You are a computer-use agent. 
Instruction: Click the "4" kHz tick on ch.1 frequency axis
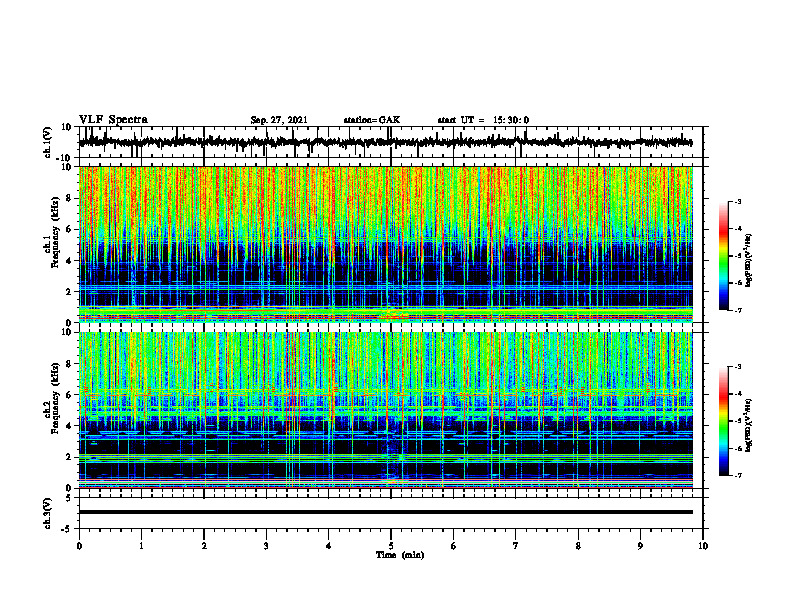point(68,261)
